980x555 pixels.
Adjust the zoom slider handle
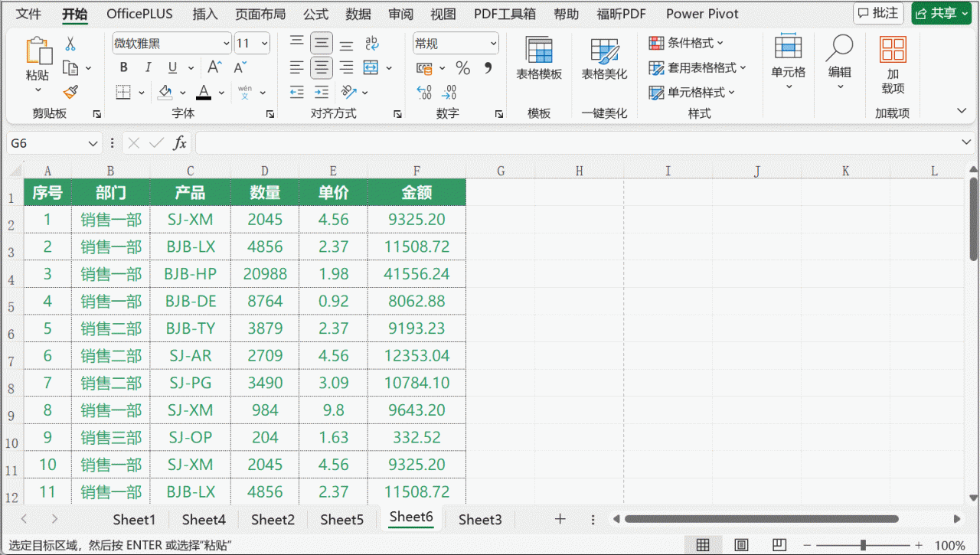point(863,545)
